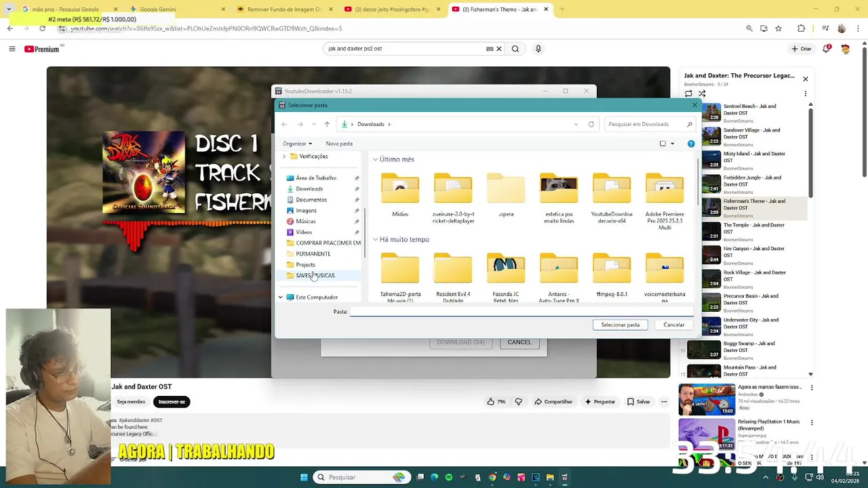The height and width of the screenshot is (488, 868).
Task: Collapse the Há muito tempo group
Action: coord(375,239)
